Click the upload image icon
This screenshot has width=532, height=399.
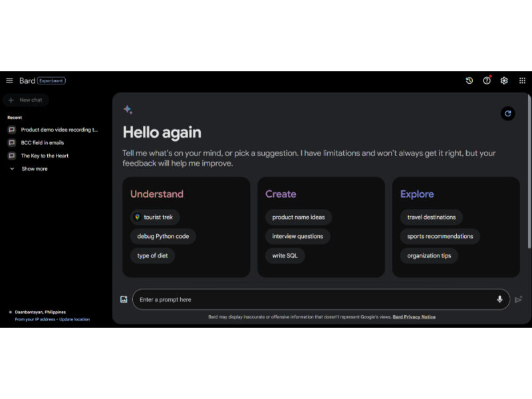[x=124, y=299]
